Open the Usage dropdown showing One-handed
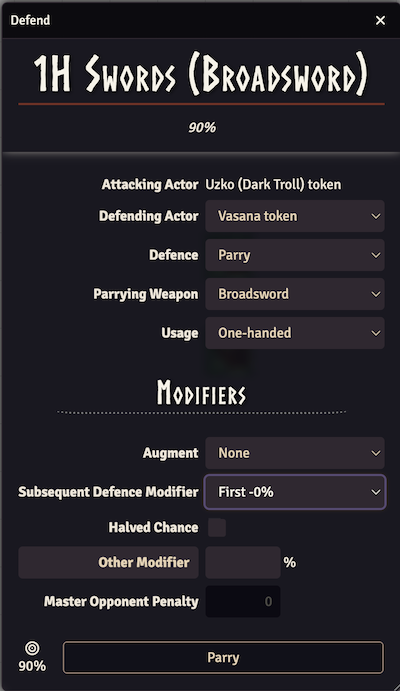400x691 pixels. [x=295, y=333]
